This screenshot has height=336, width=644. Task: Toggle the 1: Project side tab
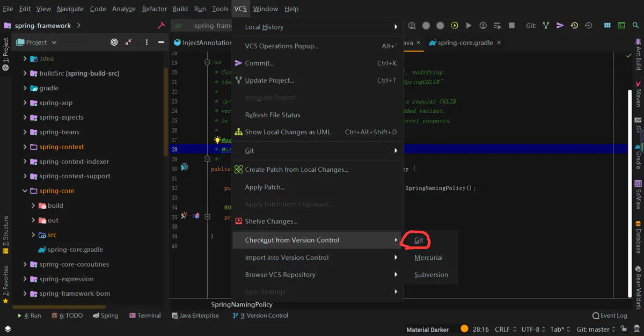coord(5,55)
